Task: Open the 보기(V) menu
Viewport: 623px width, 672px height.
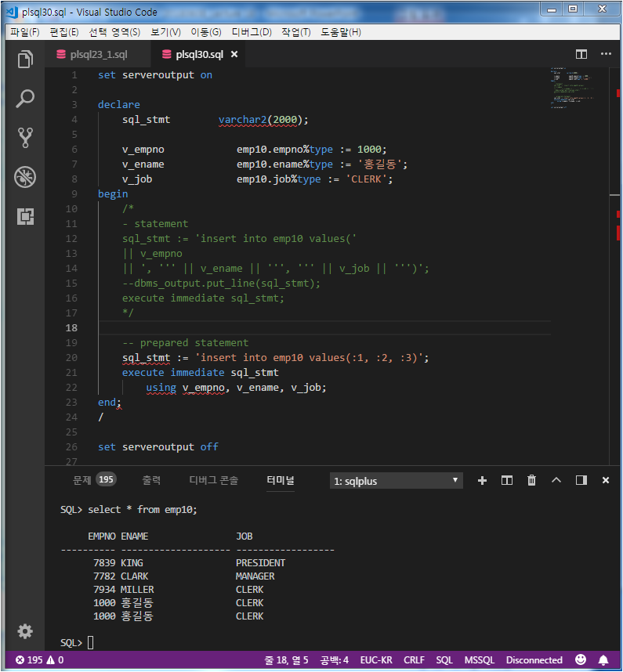Action: [165, 32]
